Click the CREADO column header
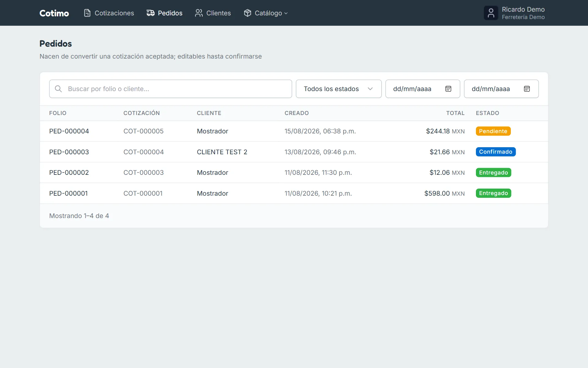588x368 pixels. [297, 113]
